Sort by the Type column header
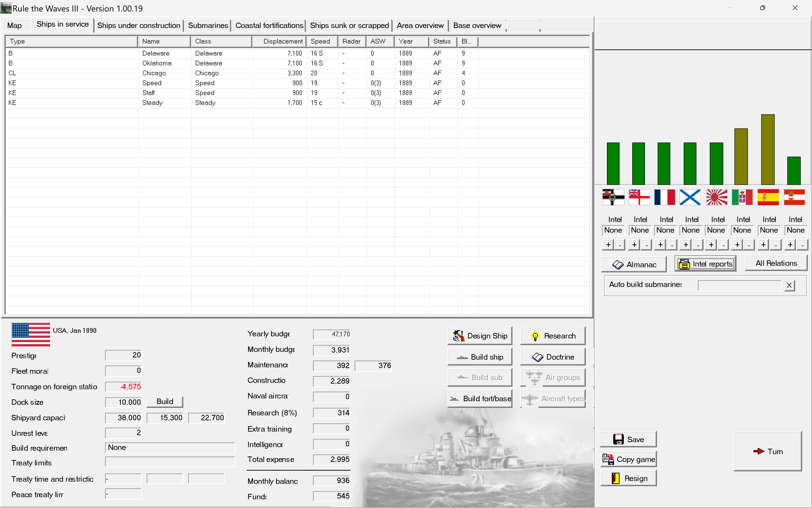Screen dimensions: 812x508 [x=71, y=41]
